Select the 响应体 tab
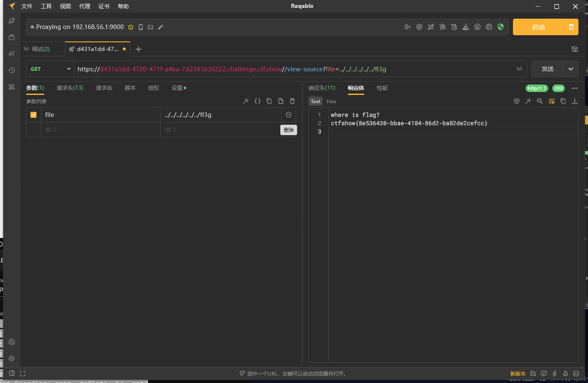588x383 pixels. tap(356, 88)
